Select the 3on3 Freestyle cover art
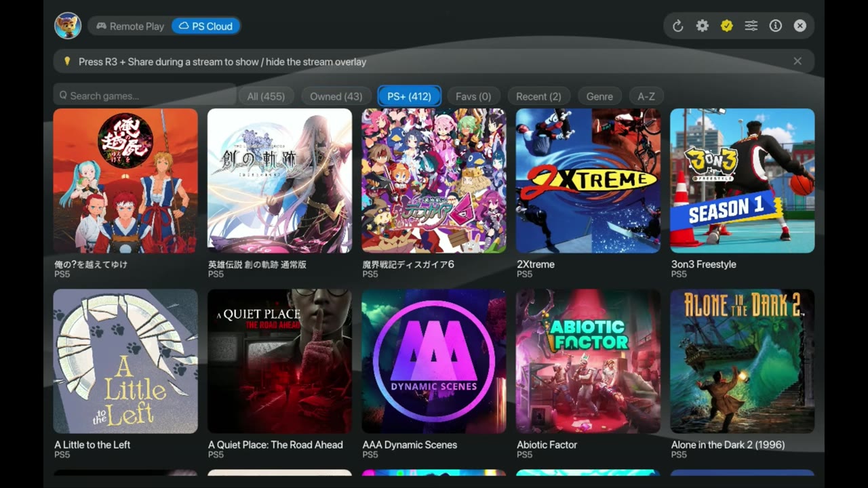Viewport: 868px width, 488px height. (x=743, y=180)
